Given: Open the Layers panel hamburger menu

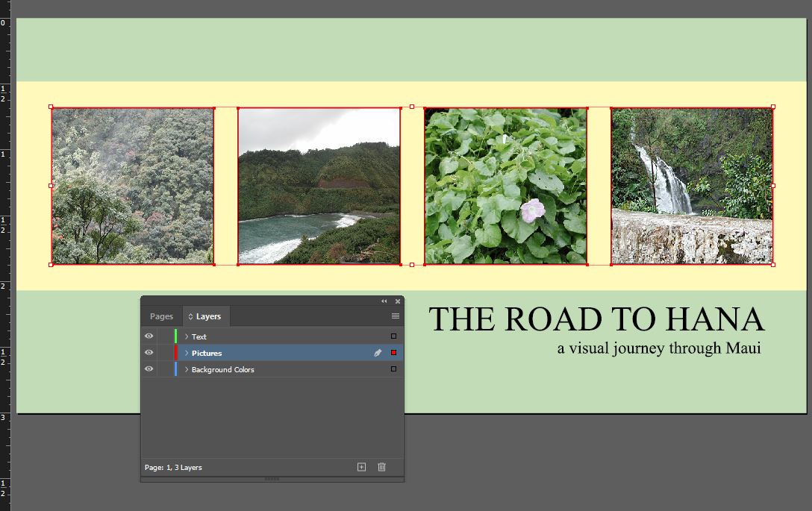Looking at the screenshot, I should 396,316.
